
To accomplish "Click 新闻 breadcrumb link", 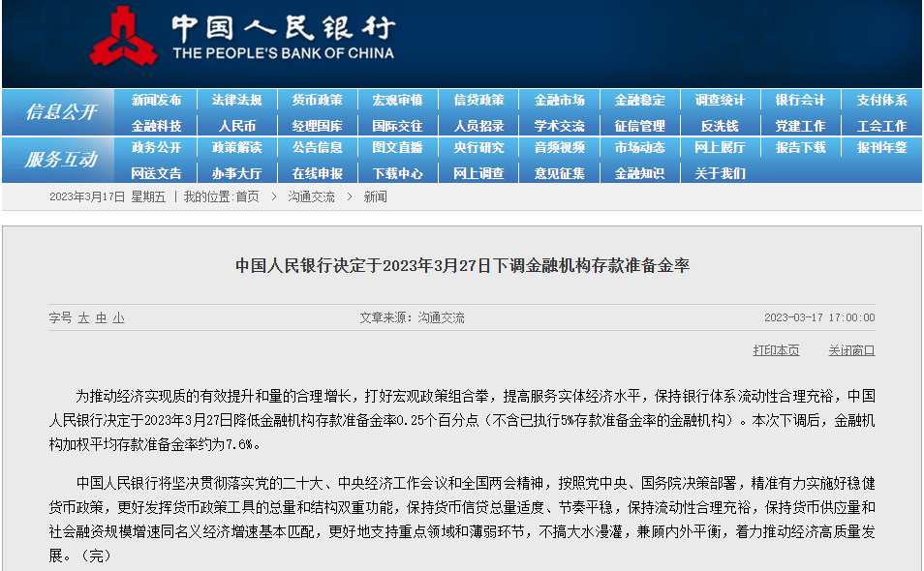I will tap(375, 196).
